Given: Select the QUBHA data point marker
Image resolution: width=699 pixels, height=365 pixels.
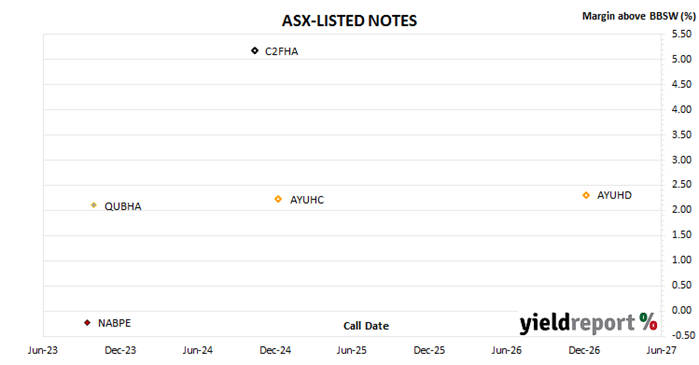Looking at the screenshot, I should coord(94,205).
